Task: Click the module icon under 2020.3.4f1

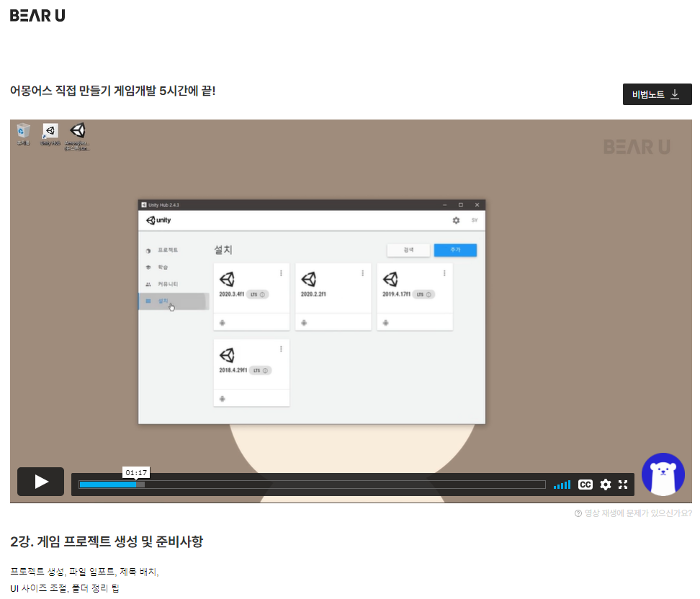Action: click(223, 323)
